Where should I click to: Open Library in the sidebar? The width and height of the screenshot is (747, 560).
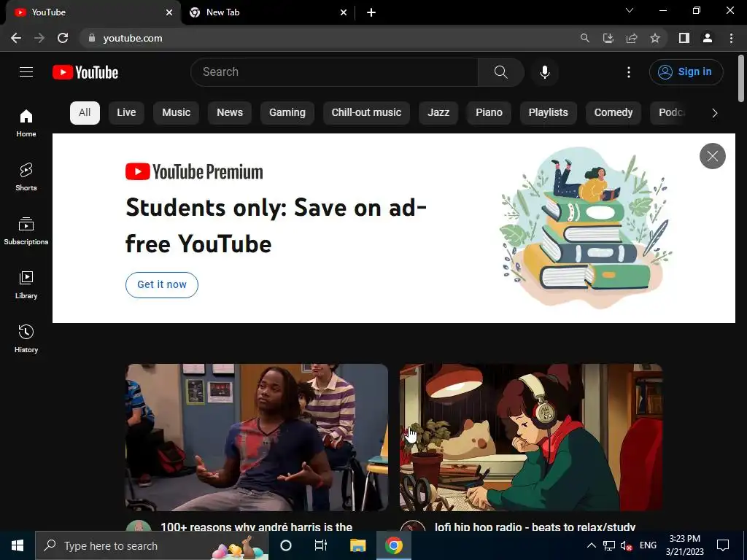coord(26,284)
